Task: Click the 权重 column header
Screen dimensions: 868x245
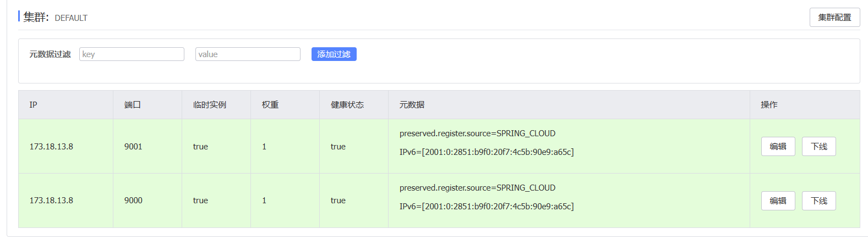Action: pos(270,105)
